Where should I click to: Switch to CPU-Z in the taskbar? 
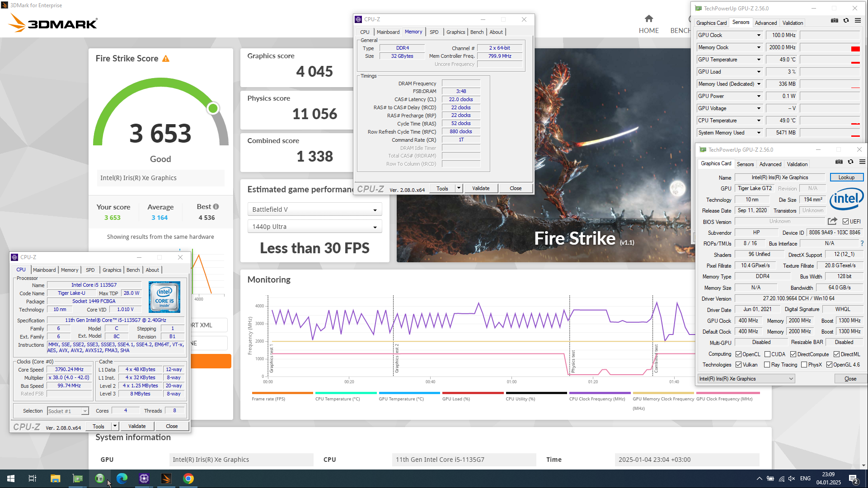click(x=144, y=479)
